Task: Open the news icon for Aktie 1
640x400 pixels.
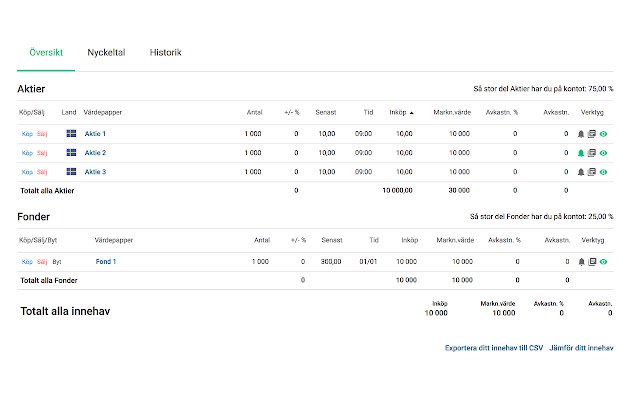Action: 592,134
